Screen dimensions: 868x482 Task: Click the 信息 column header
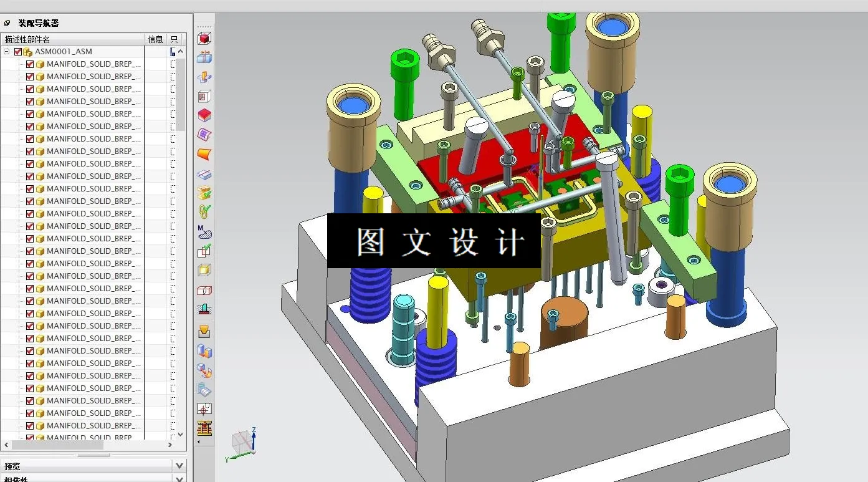[155, 39]
